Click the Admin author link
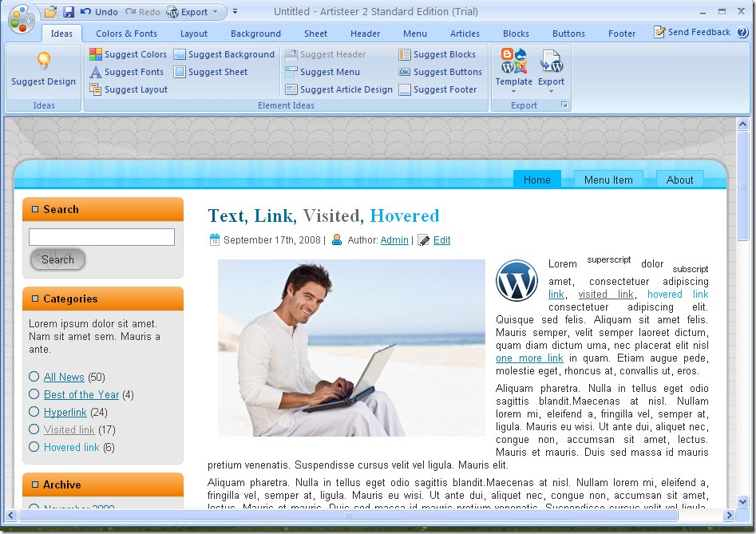756x534 pixels. pyautogui.click(x=394, y=240)
